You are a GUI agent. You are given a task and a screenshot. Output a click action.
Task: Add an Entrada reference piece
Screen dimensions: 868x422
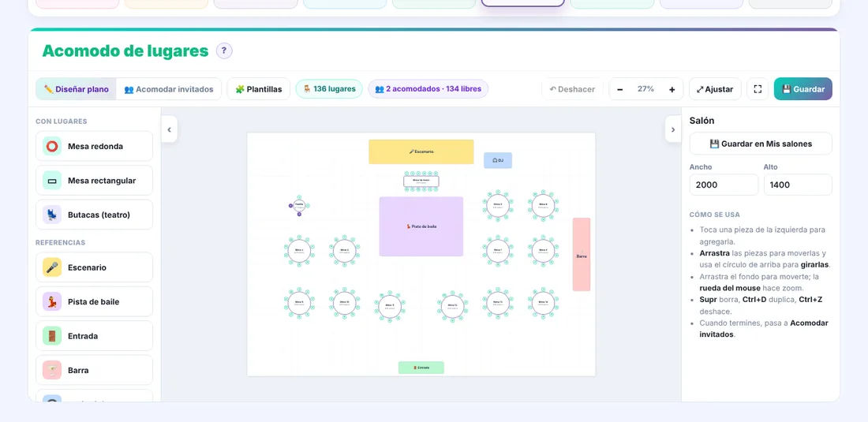pyautogui.click(x=94, y=336)
